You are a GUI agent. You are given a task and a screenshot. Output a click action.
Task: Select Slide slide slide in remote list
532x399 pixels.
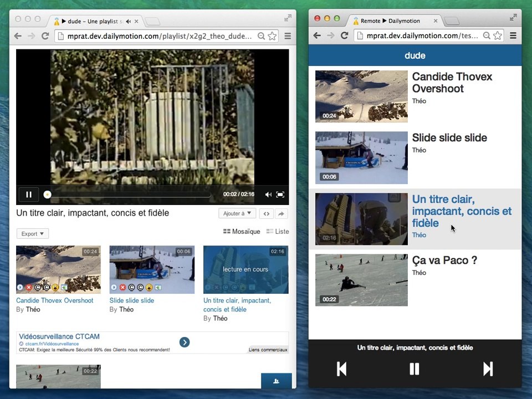(415, 158)
